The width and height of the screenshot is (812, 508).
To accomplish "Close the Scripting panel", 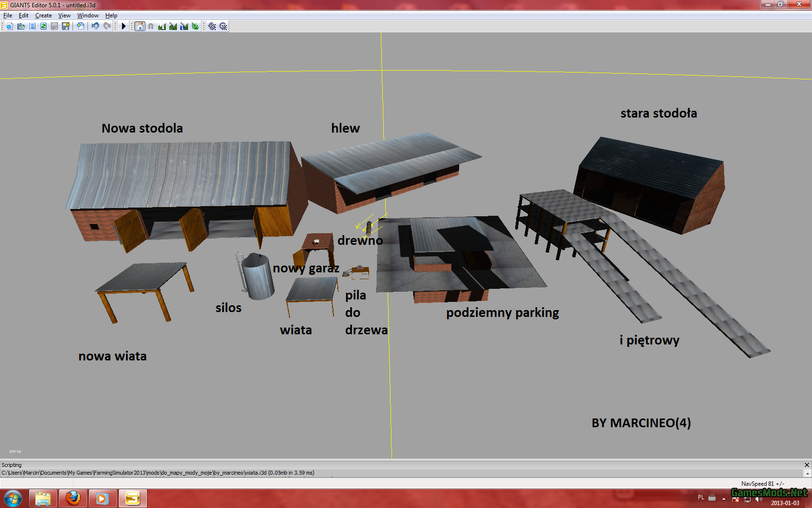I will point(807,465).
